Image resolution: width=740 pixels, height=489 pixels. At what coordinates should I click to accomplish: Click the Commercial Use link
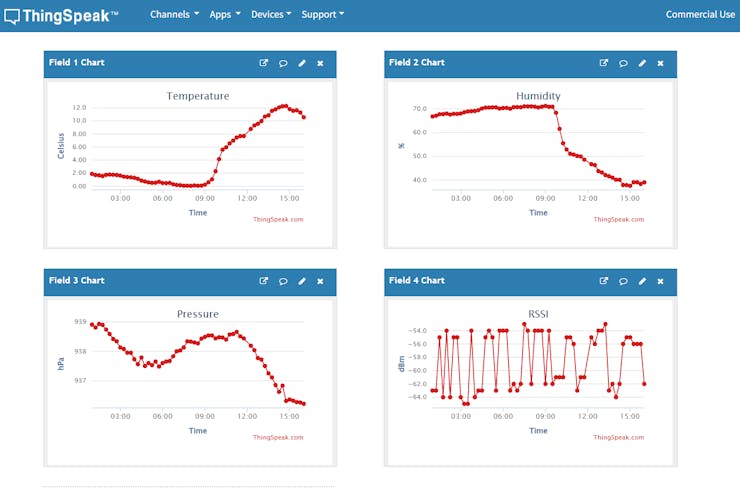(700, 15)
